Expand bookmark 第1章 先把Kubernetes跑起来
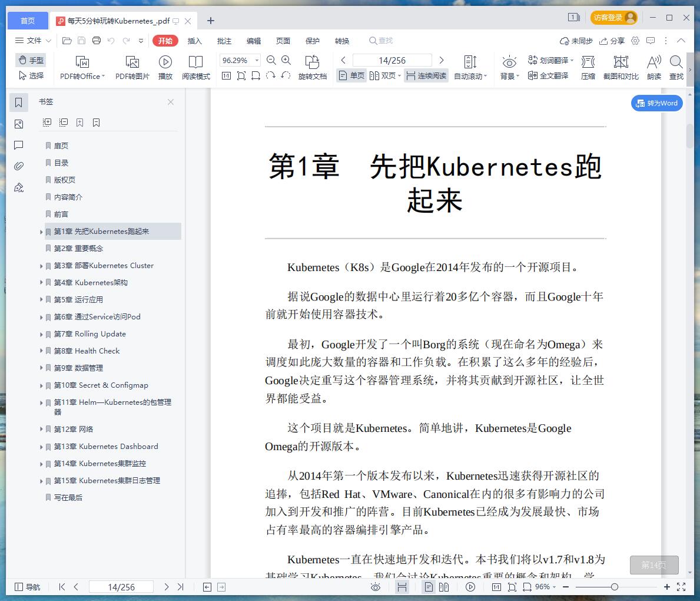700x601 pixels. click(x=41, y=232)
